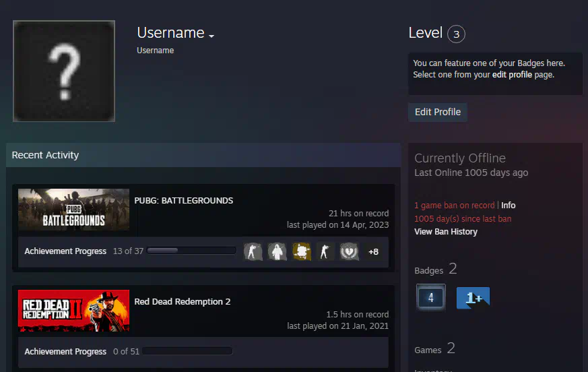Click the question mark profile avatar
The height and width of the screenshot is (372, 588).
click(x=64, y=71)
